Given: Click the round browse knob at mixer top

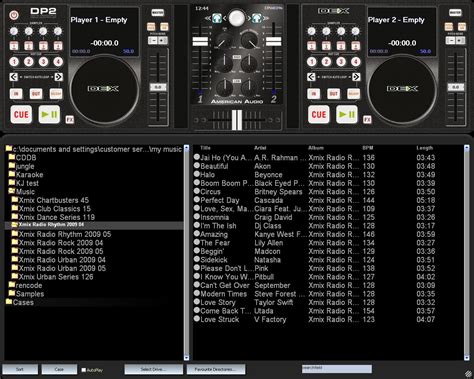Looking at the screenshot, I should pos(237,18).
